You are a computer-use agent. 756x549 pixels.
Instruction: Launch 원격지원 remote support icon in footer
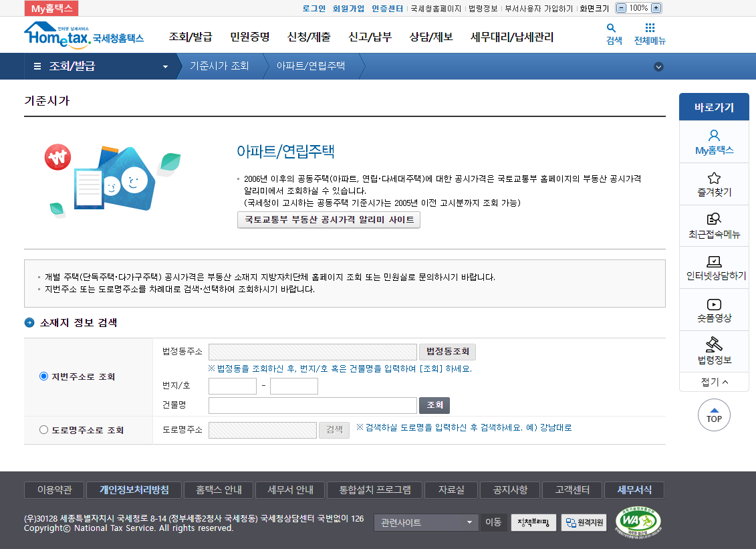click(583, 523)
